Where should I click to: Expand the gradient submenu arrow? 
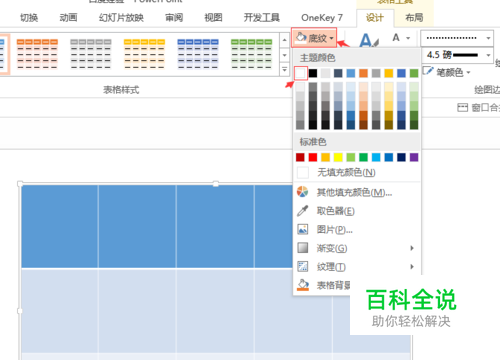(x=412, y=248)
